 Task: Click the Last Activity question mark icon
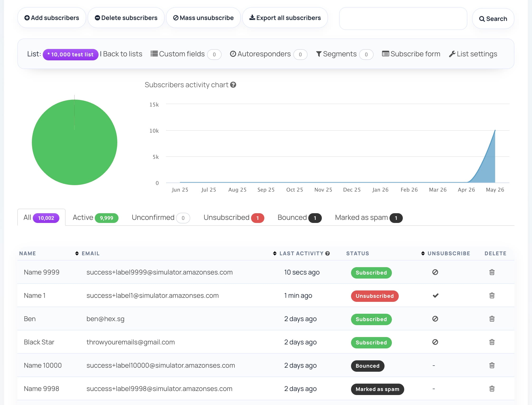pyautogui.click(x=327, y=253)
